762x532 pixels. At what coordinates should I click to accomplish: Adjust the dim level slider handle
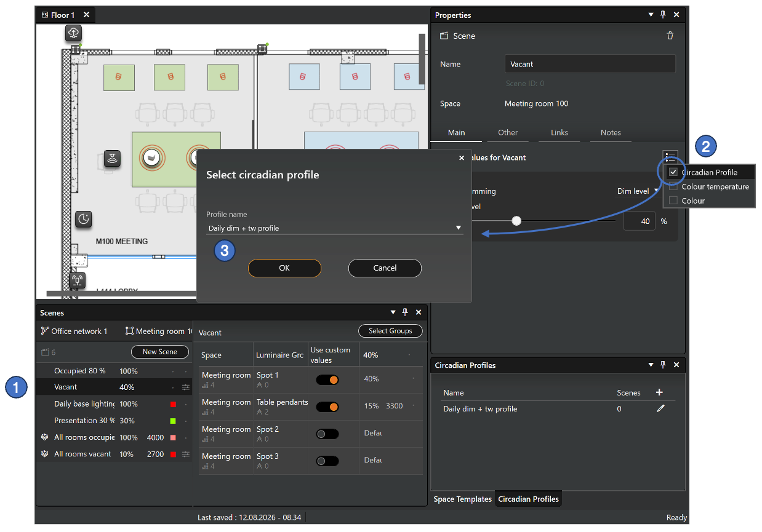(516, 221)
